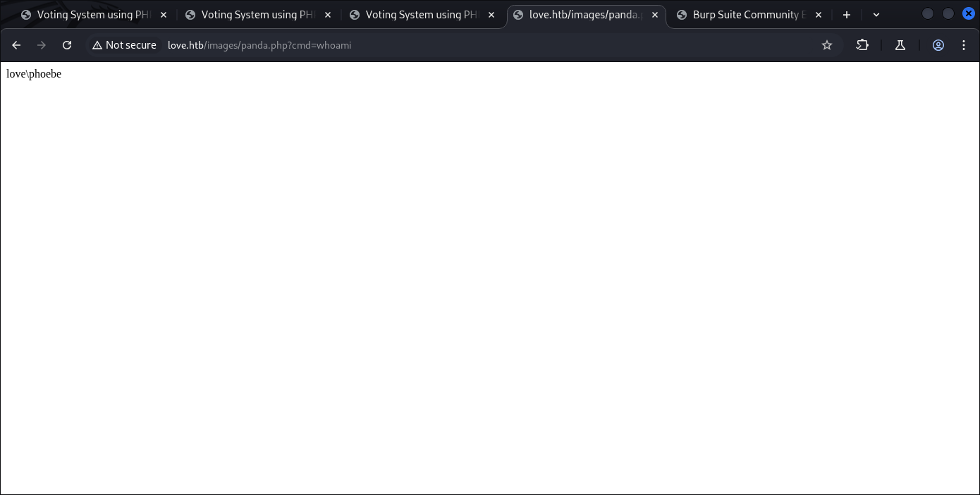Close the first Voting System tab
The height and width of the screenshot is (495, 980).
(x=164, y=15)
